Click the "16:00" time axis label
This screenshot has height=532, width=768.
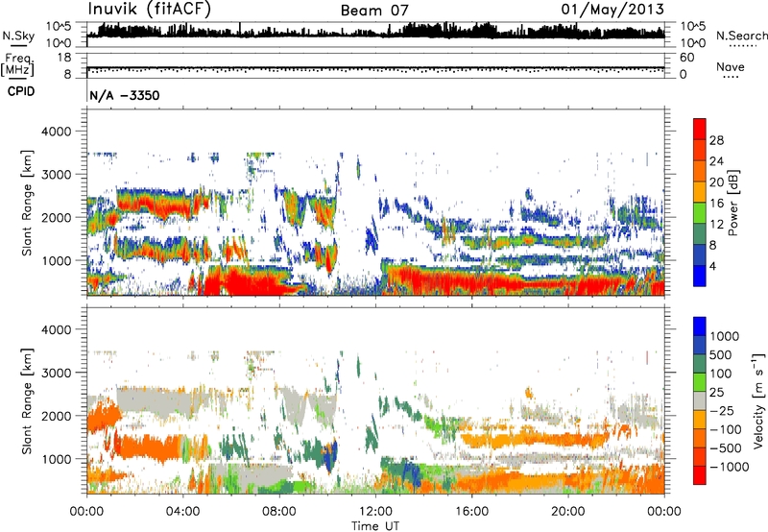click(471, 512)
